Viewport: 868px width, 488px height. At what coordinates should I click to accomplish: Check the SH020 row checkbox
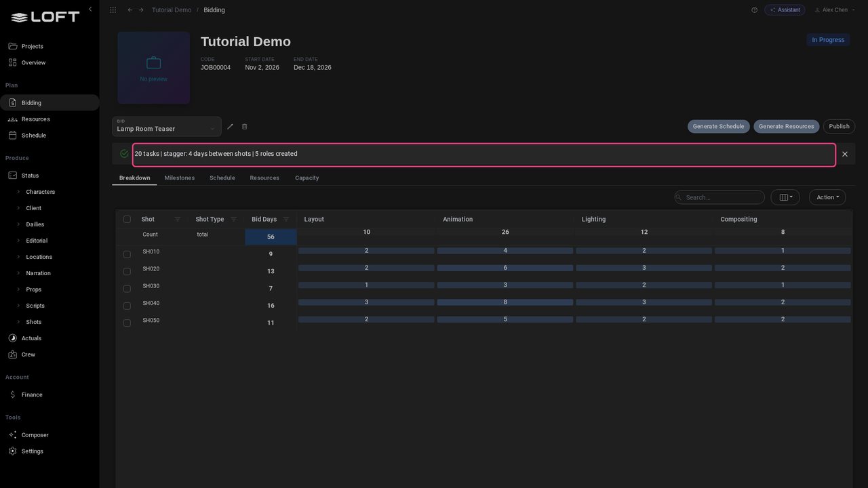point(127,271)
